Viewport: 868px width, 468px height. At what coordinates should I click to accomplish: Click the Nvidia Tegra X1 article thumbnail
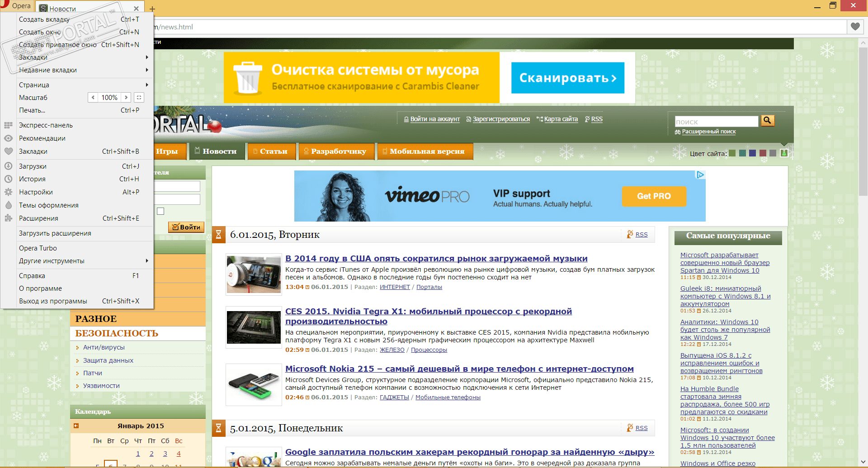click(254, 327)
